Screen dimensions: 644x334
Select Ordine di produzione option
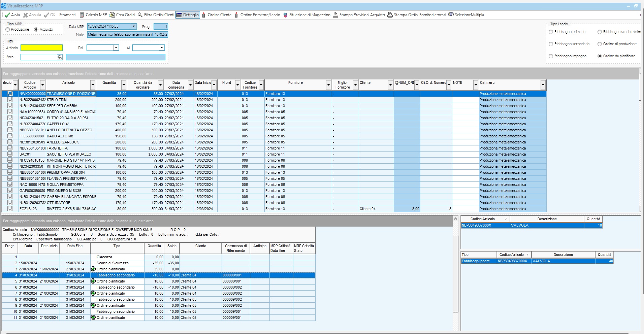pos(600,44)
